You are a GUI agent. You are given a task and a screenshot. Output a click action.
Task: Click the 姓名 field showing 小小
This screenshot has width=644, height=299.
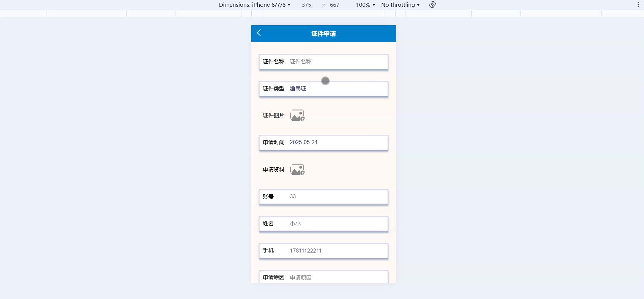324,224
